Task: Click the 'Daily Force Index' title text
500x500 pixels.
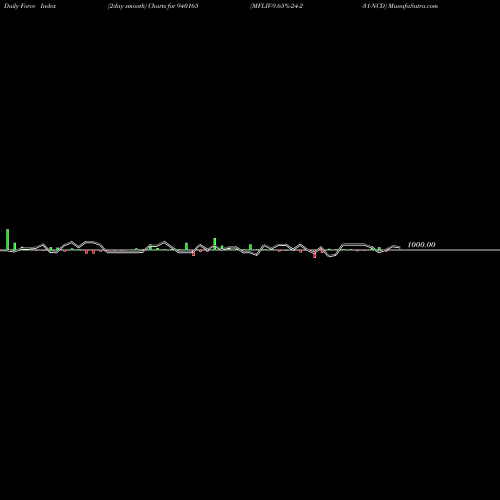Action: [x=30, y=6]
